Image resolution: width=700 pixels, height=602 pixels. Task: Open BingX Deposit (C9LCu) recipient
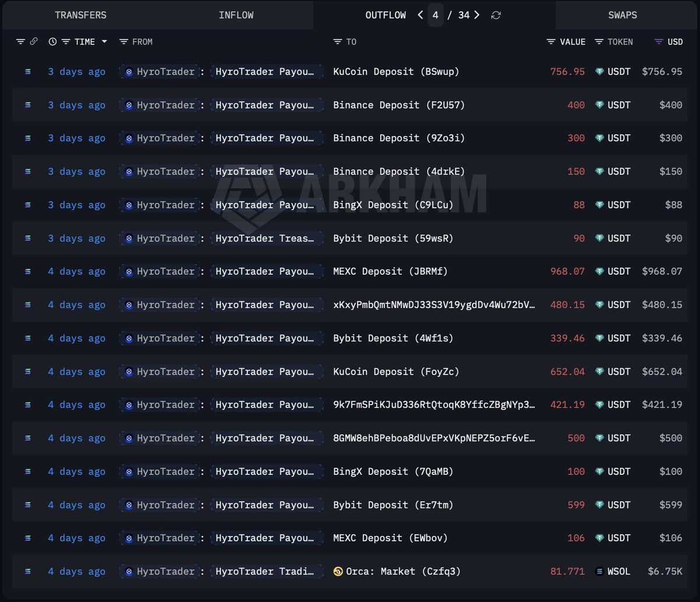click(x=393, y=205)
